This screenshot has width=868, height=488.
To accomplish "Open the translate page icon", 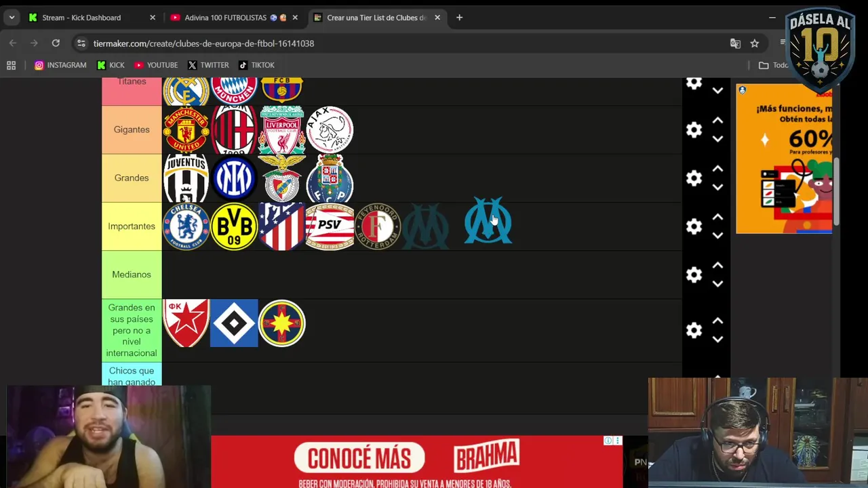I will [x=735, y=43].
